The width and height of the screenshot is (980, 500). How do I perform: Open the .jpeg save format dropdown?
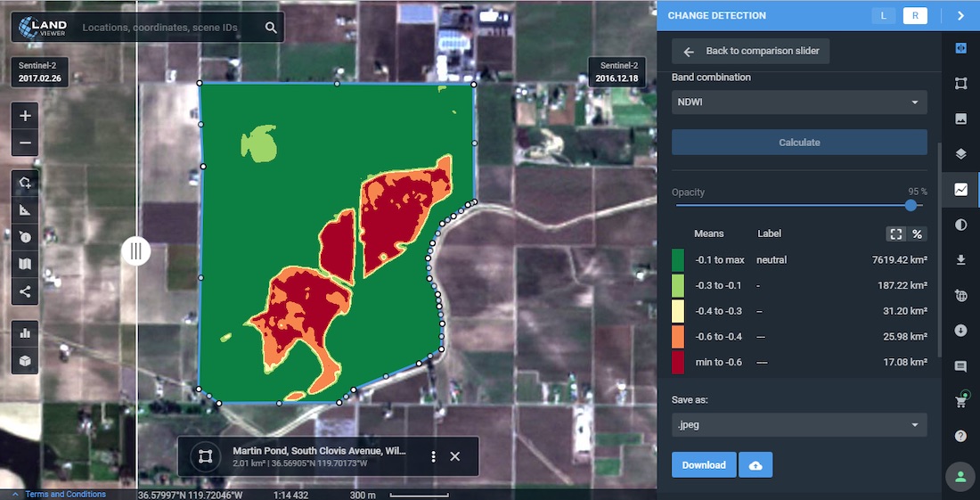pyautogui.click(x=799, y=425)
